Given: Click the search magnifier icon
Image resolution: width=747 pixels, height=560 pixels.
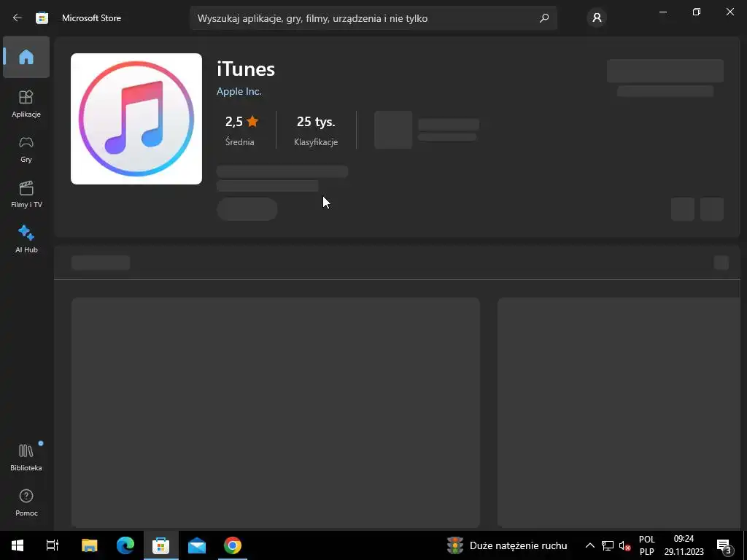Looking at the screenshot, I should point(544,18).
